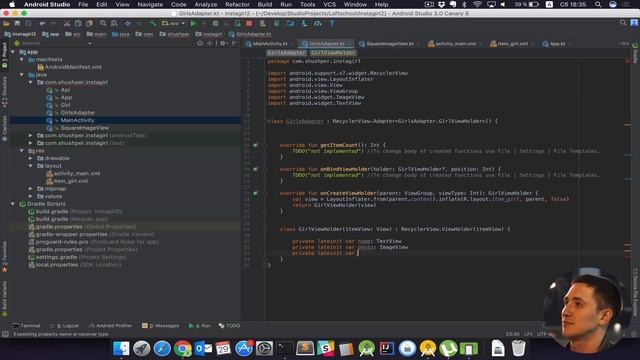Click the green Run app button

click(x=193, y=24)
